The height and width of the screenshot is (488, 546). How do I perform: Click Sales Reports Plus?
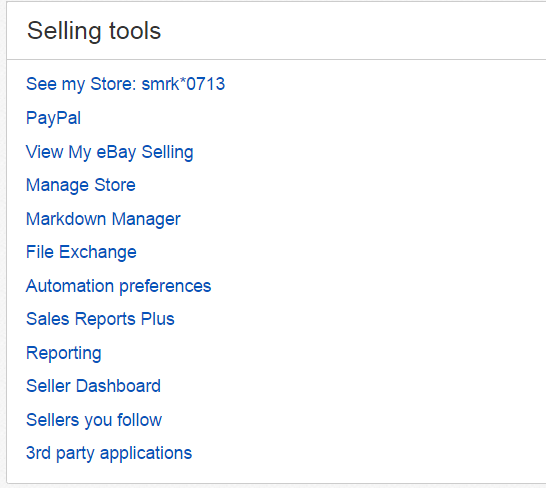100,319
